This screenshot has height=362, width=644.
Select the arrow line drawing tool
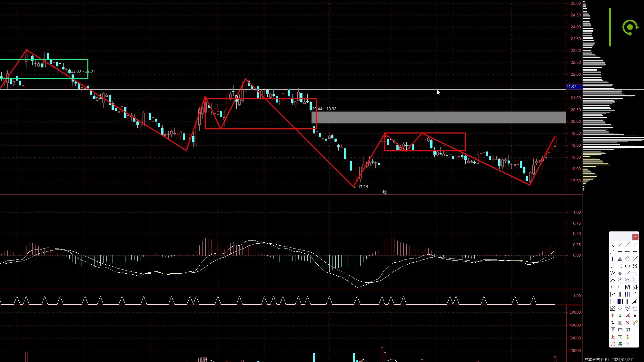[635, 244]
